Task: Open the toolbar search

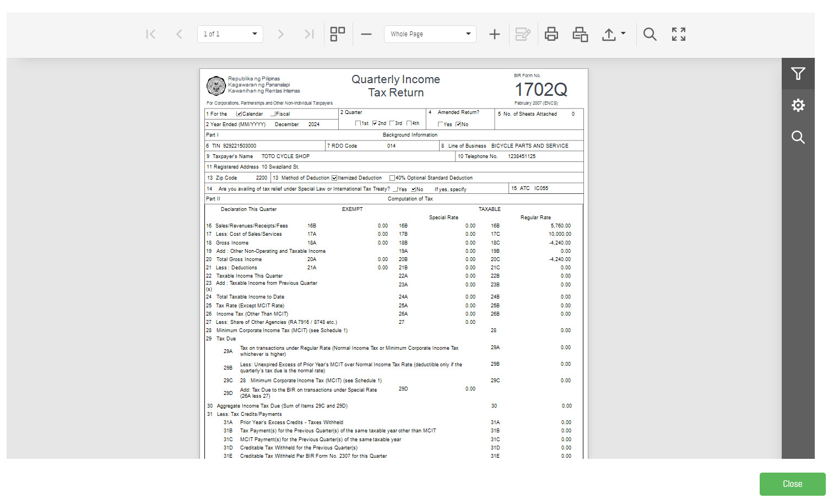Action: (650, 34)
